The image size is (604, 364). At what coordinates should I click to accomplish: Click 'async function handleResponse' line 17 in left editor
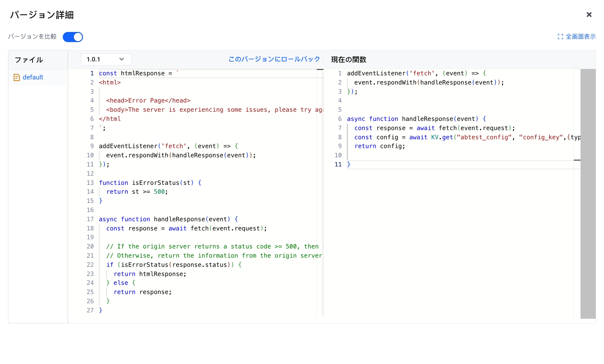point(168,219)
